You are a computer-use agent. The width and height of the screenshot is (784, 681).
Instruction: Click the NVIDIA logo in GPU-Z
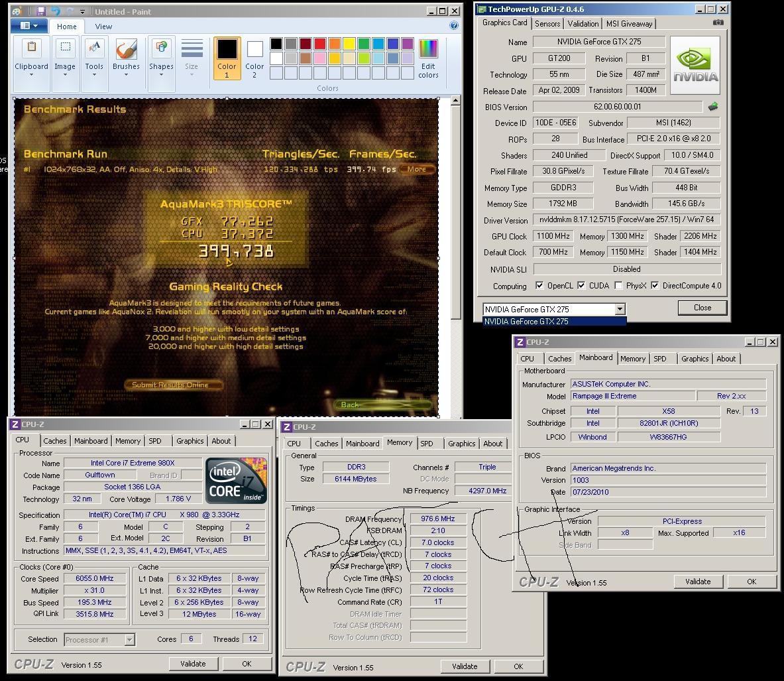(695, 65)
